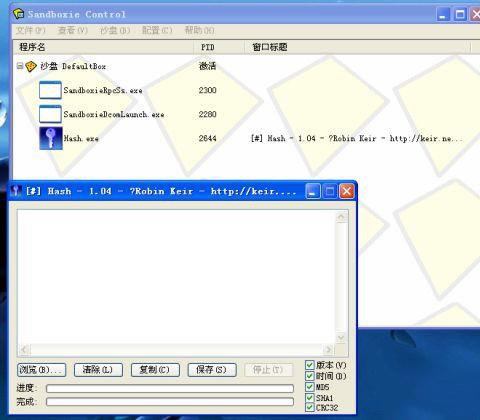Image resolution: width=480 pixels, height=420 pixels.
Task: Uncheck the SHA1 checkbox
Action: point(310,398)
